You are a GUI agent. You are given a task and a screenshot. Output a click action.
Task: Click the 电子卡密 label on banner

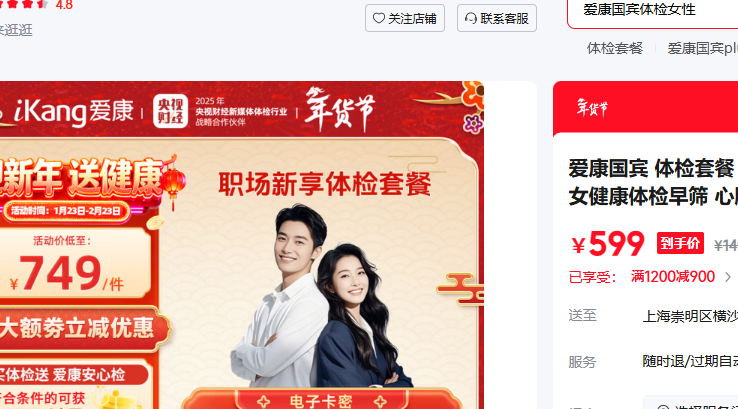(321, 401)
